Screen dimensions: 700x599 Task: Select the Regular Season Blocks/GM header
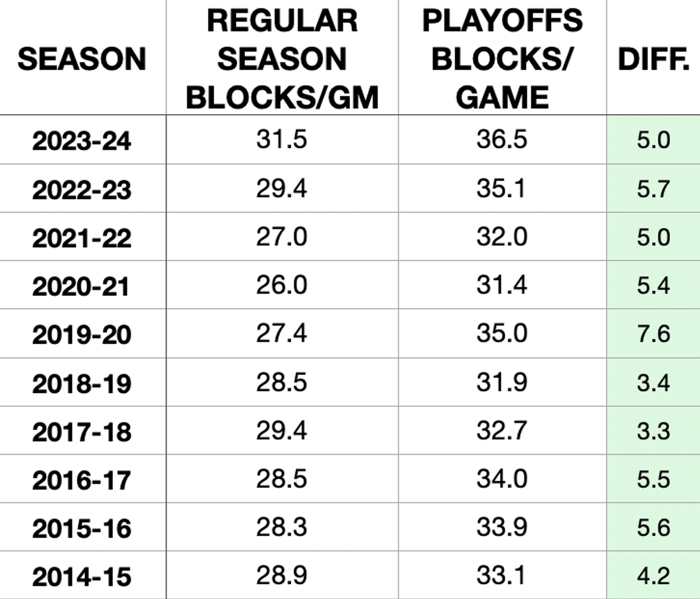(282, 59)
